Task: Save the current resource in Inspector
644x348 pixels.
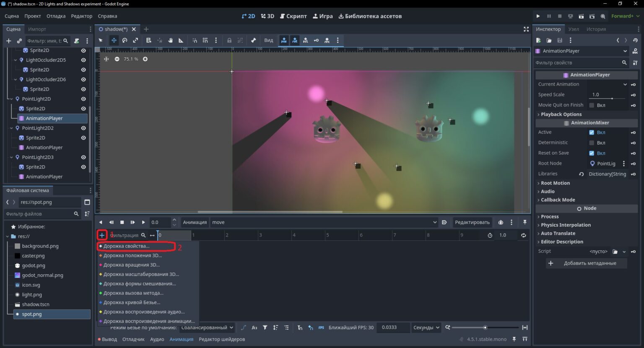Action: click(x=560, y=40)
